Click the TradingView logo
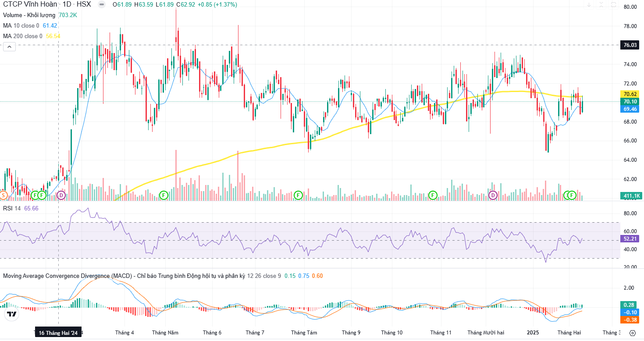Viewport: 644px width, 341px height. coord(12,314)
